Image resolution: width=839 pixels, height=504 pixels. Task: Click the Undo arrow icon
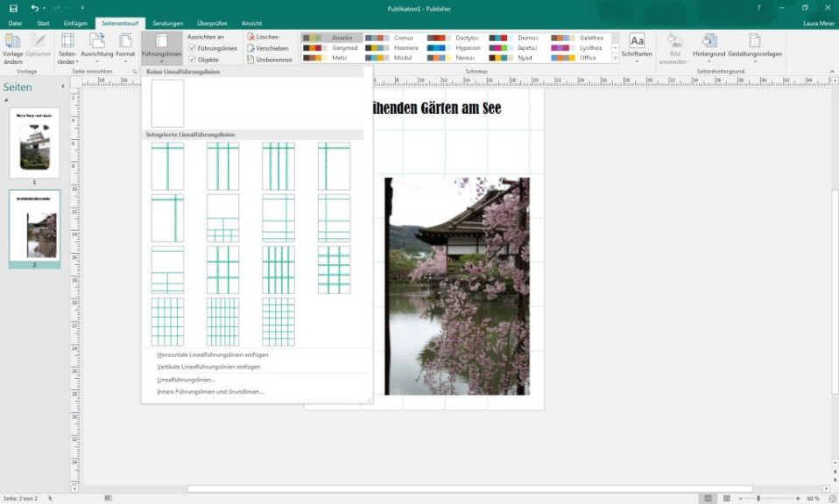tap(35, 8)
